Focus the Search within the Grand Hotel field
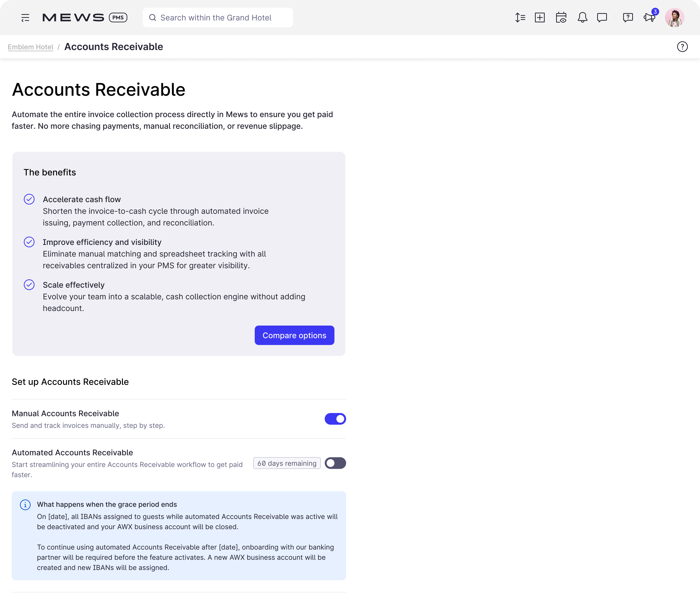Viewport: 700px width, 612px height. tap(218, 17)
